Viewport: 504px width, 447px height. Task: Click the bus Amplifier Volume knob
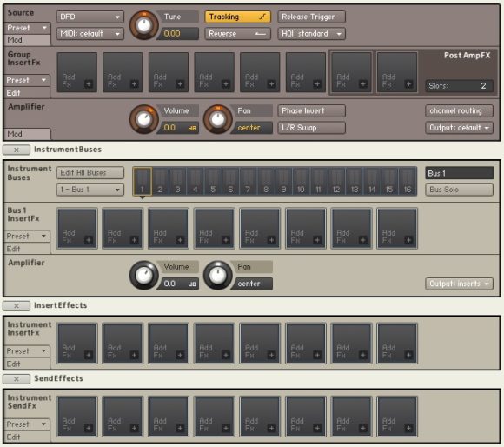point(144,276)
